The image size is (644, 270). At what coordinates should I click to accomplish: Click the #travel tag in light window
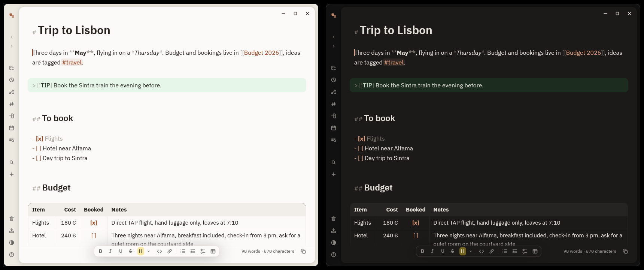(72, 63)
